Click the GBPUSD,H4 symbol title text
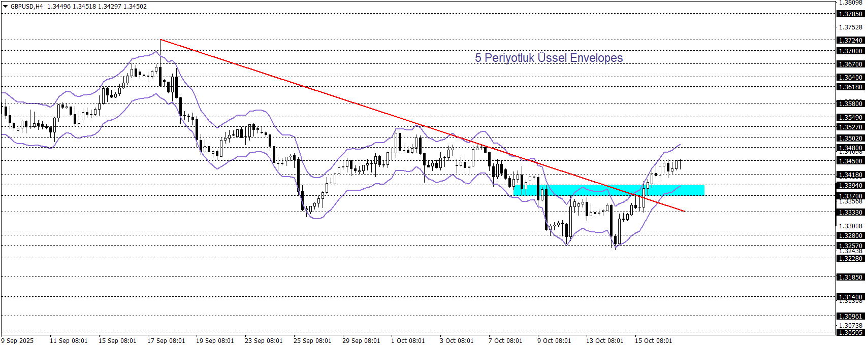Viewport: 868px width, 347px height. click(26, 7)
